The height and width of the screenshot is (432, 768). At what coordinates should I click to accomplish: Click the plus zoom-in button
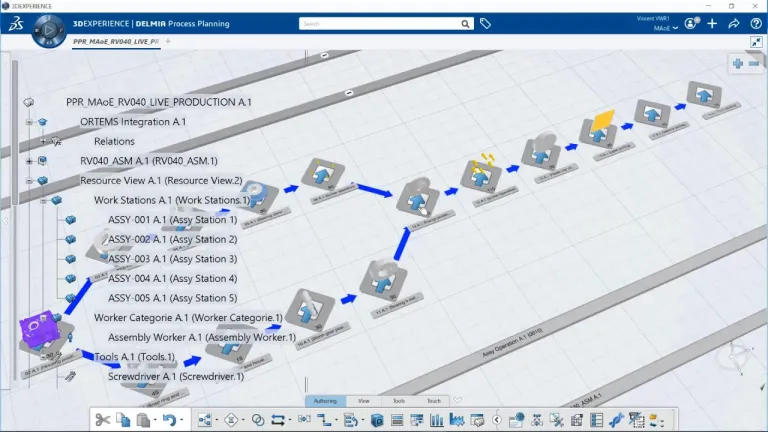tap(738, 64)
